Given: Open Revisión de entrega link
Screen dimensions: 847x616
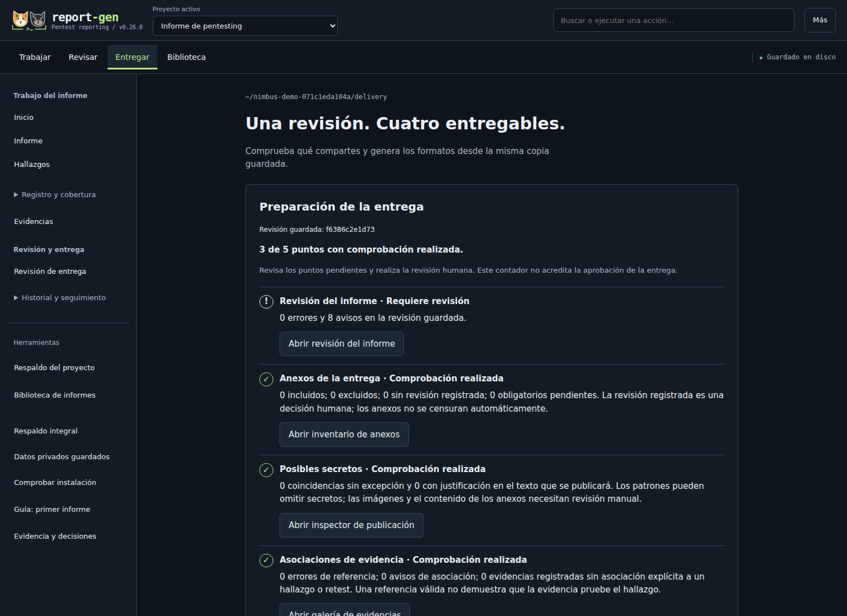Looking at the screenshot, I should coord(50,272).
